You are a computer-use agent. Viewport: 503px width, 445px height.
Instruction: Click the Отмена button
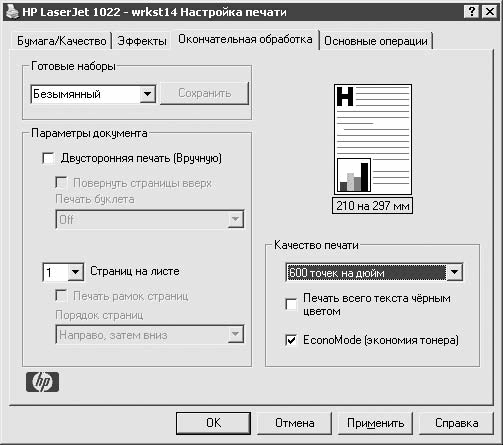point(295,423)
